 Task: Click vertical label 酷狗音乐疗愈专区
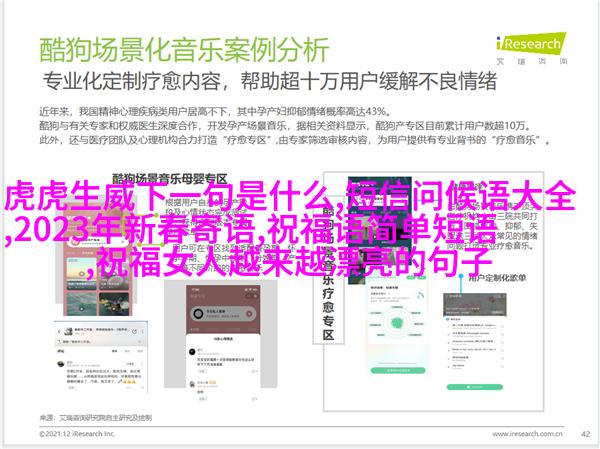pyautogui.click(x=328, y=274)
